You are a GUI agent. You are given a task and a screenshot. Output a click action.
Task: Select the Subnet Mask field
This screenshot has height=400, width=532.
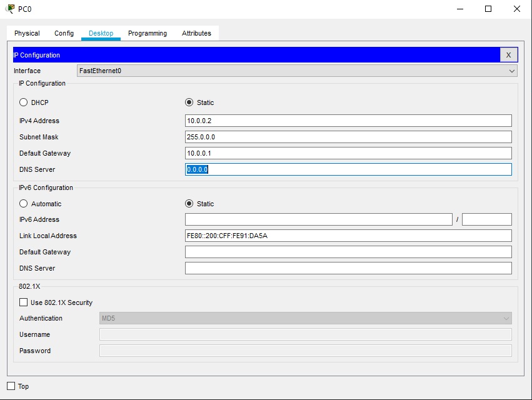tap(348, 137)
